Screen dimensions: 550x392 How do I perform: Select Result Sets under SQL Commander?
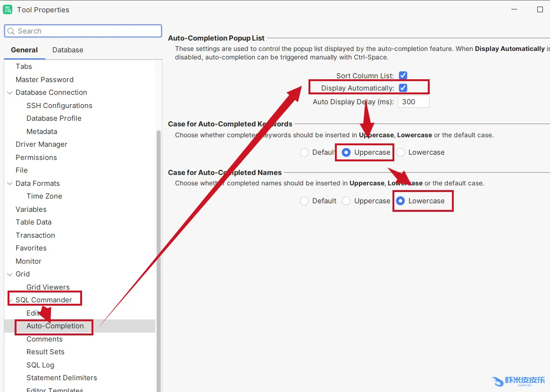(45, 352)
